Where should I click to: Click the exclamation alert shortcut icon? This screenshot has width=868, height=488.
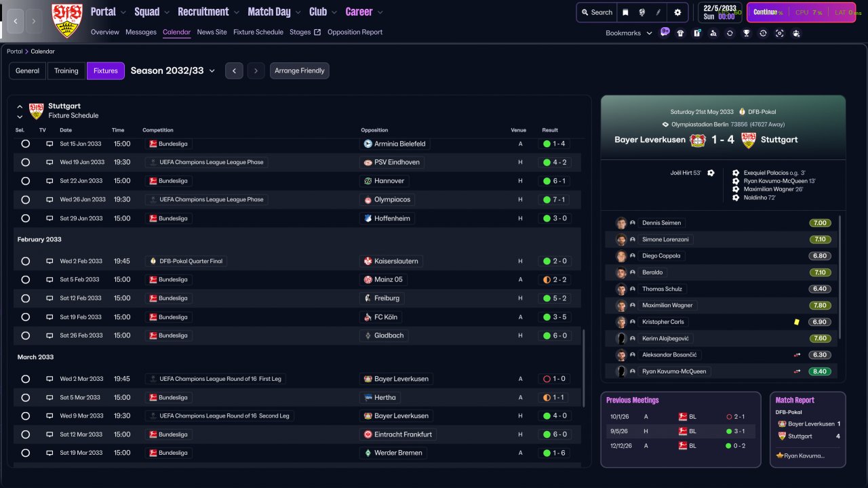tap(697, 33)
